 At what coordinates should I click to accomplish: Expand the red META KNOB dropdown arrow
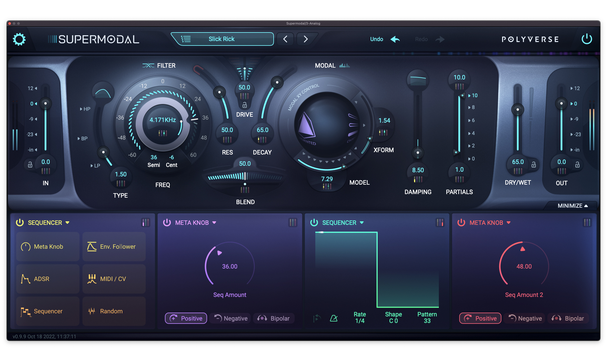click(509, 223)
